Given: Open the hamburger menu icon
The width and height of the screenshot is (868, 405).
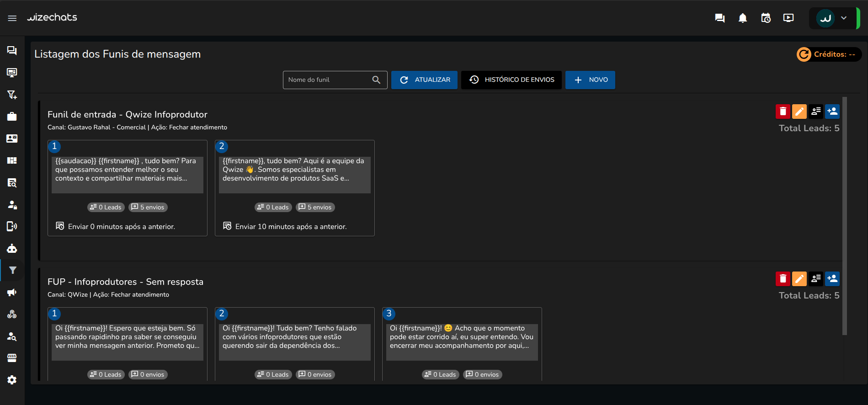Looking at the screenshot, I should pos(12,18).
